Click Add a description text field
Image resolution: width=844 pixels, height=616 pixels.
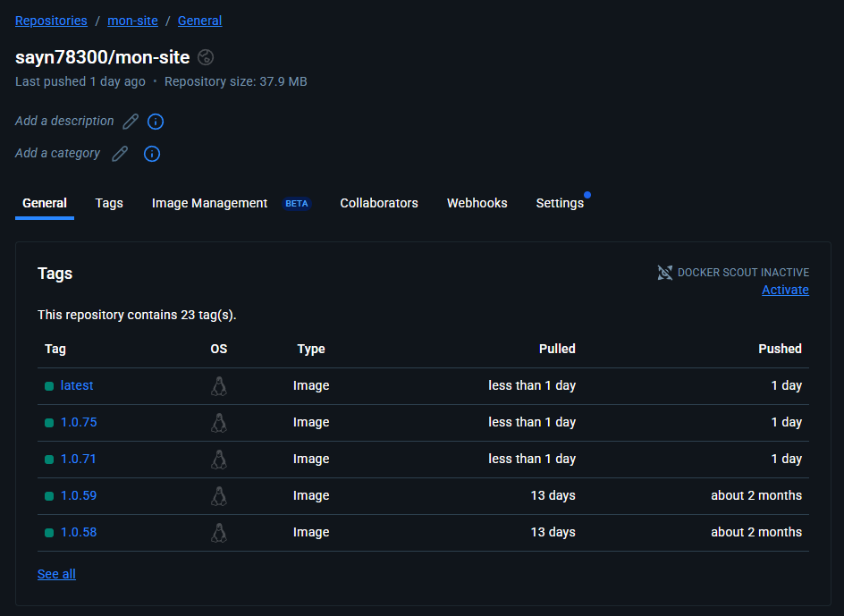64,121
